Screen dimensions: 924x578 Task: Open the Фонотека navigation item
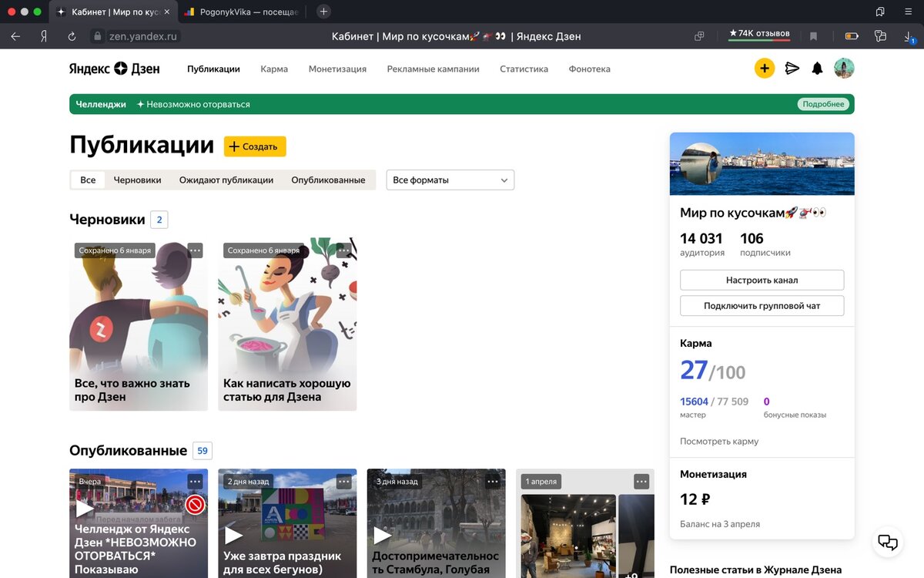point(590,69)
